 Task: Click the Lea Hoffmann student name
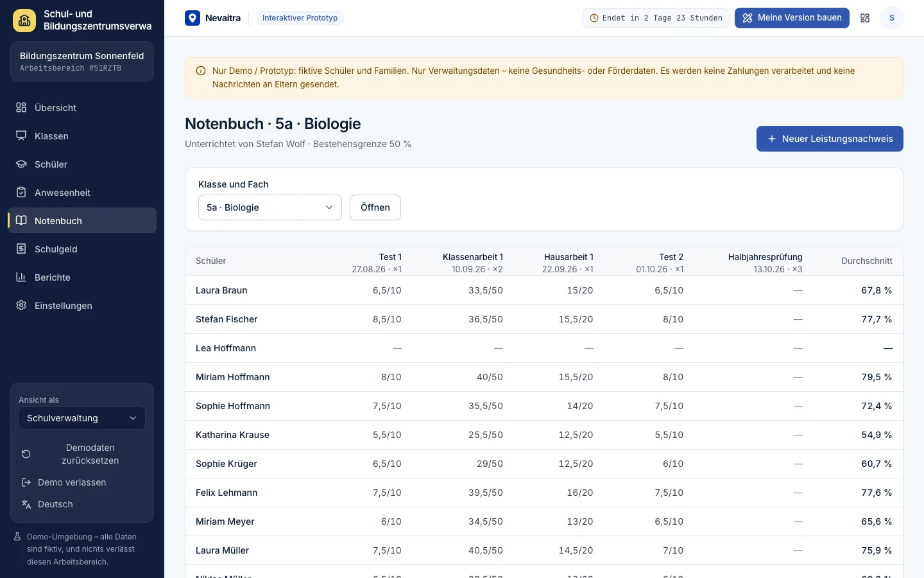point(226,348)
